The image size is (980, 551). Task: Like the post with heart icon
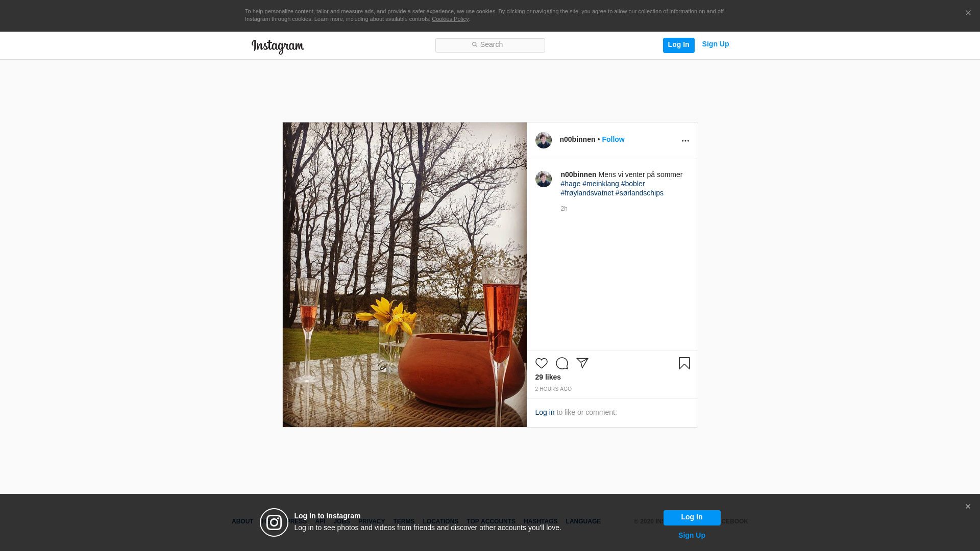click(541, 363)
